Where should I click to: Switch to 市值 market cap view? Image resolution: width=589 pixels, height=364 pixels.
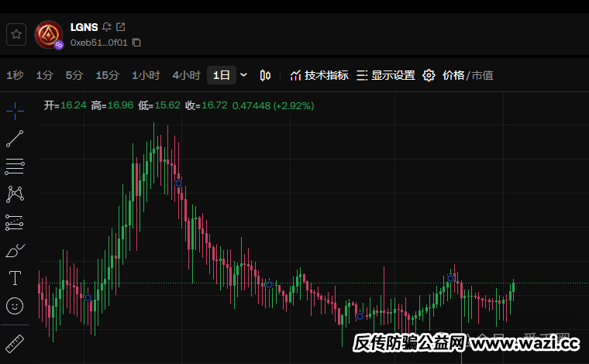(x=482, y=75)
